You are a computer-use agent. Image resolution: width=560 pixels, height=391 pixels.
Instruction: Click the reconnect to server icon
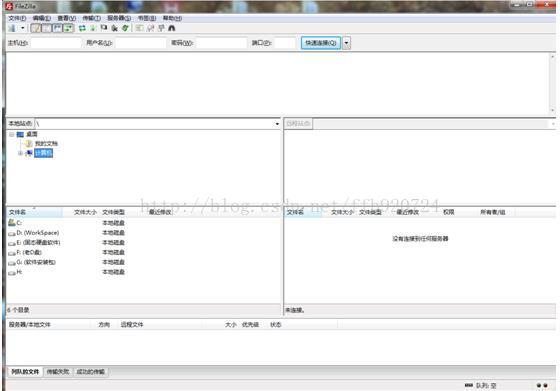(125, 28)
